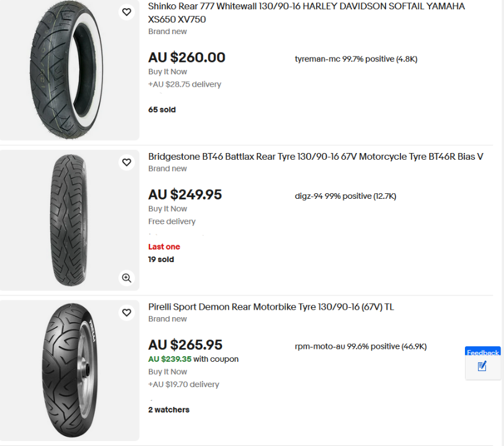
Task: Click the Feedback tab label
Action: click(x=483, y=352)
